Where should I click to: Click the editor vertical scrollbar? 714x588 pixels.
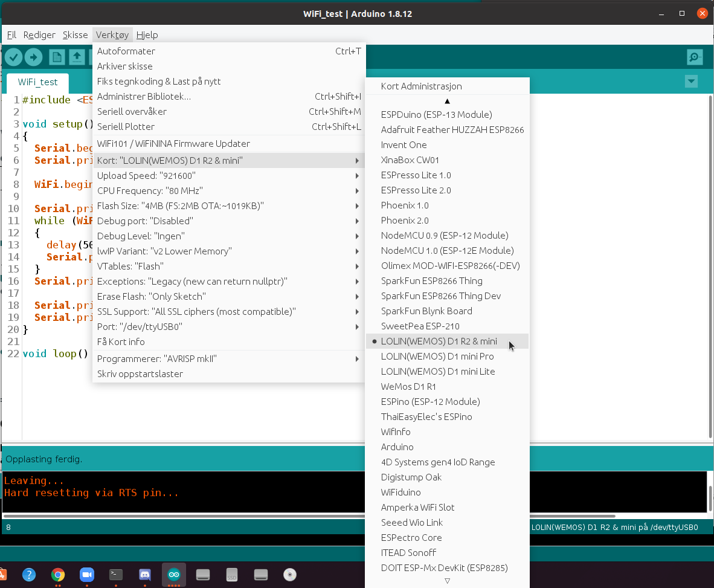(710, 267)
